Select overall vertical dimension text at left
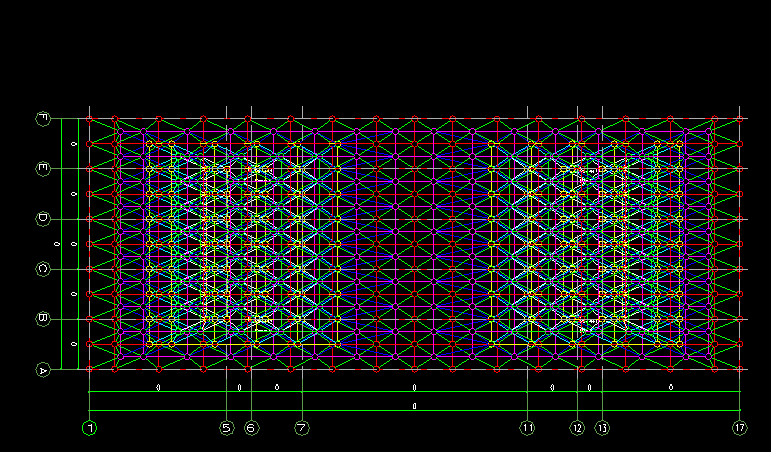Viewport: 771px width, 452px height. click(x=56, y=244)
